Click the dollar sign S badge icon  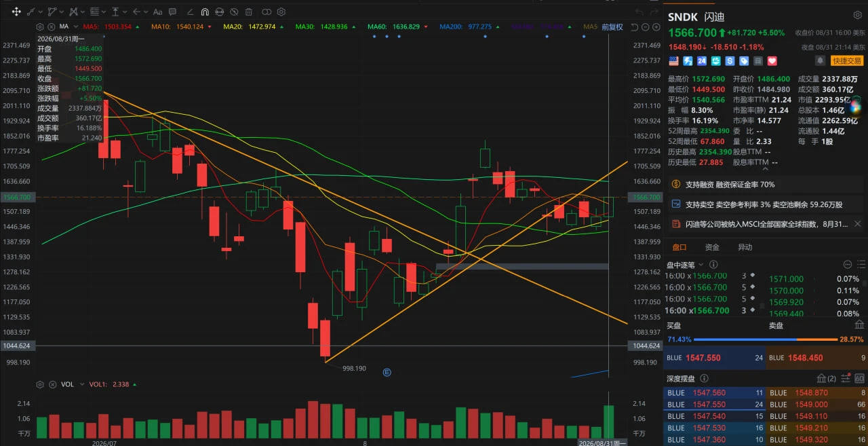[730, 61]
